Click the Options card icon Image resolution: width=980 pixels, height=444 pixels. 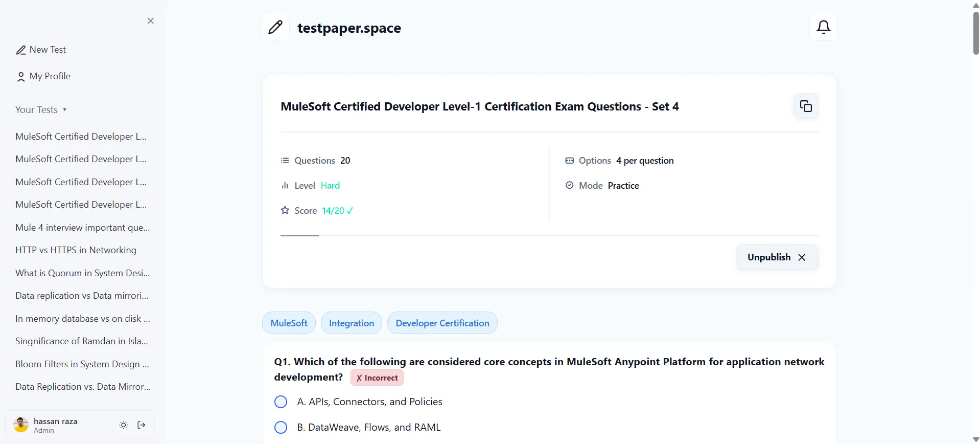[569, 161]
